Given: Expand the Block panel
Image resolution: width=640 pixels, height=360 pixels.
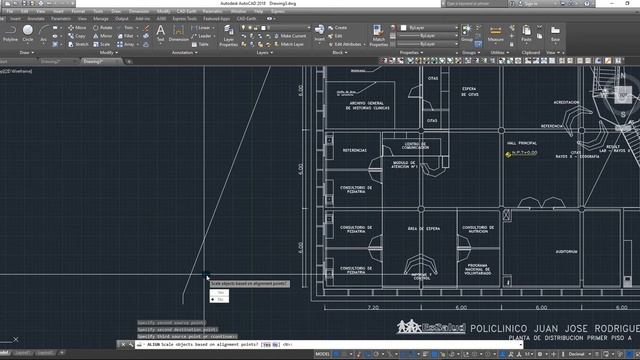Looking at the screenshot, I should point(340,52).
